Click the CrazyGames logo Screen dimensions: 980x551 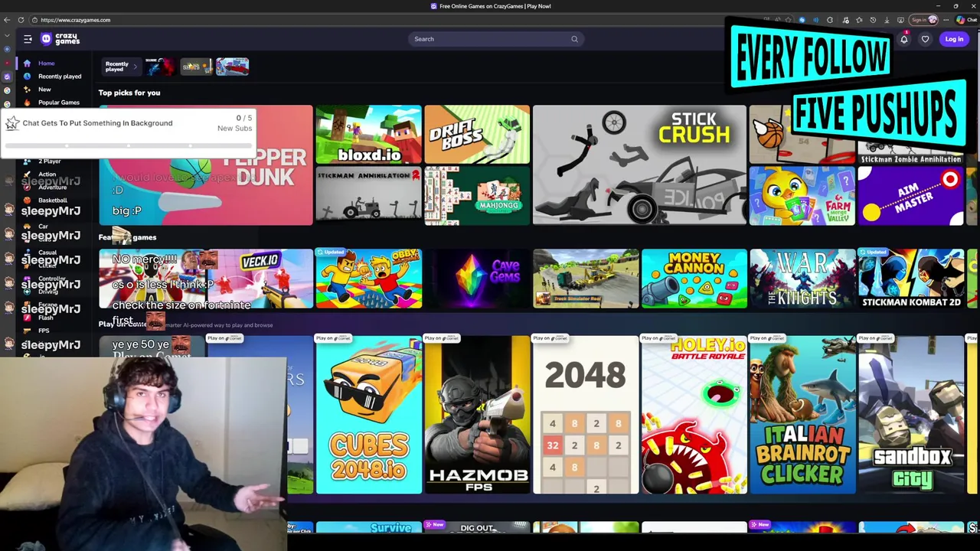click(60, 39)
